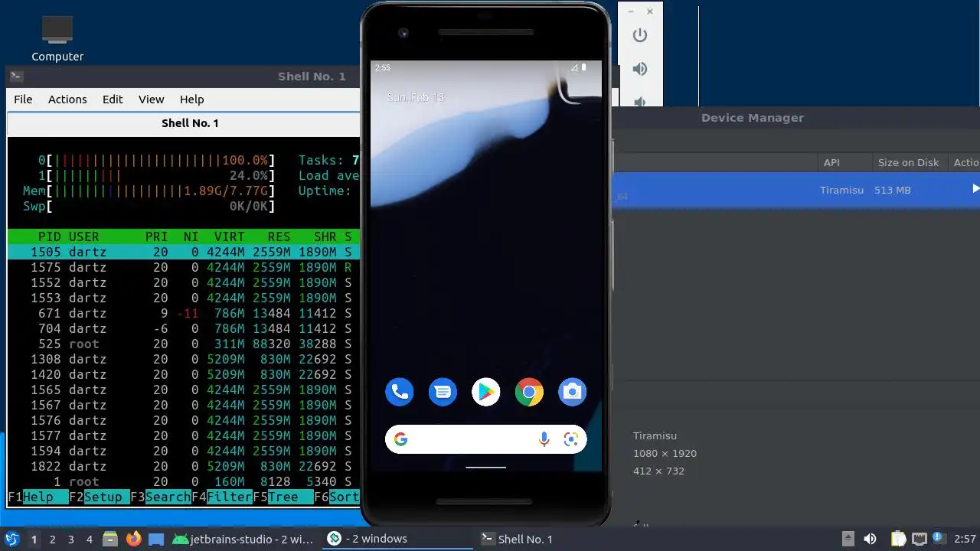This screenshot has height=551, width=980.
Task: Select htop process row with PID 671
Action: coord(184,313)
